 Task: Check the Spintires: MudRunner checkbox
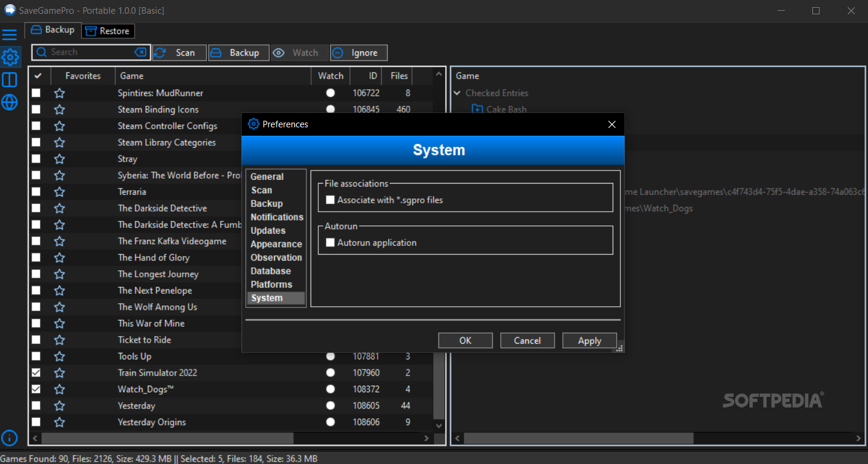(36, 93)
